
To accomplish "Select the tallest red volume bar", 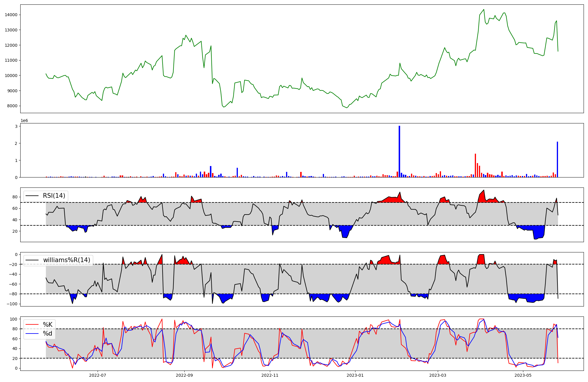I will (475, 165).
